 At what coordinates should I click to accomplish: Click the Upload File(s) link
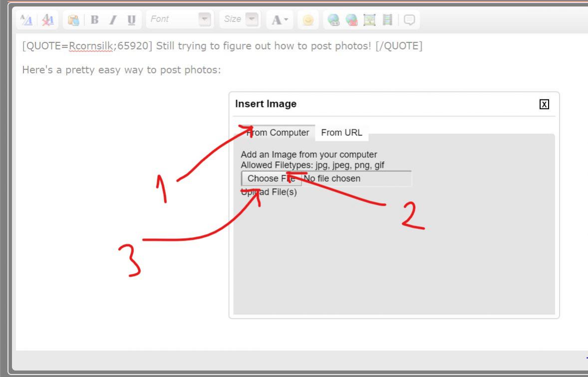tap(269, 192)
